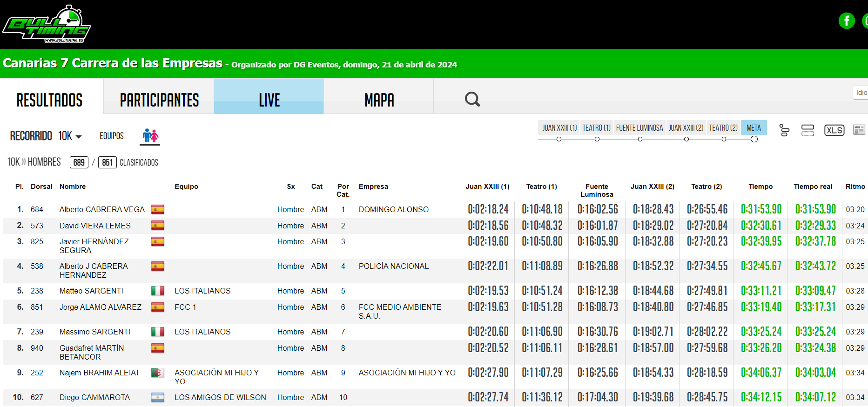Image resolution: width=868 pixels, height=407 pixels.
Task: Click the Teatro (1) timeline marker dot
Action: (x=597, y=139)
